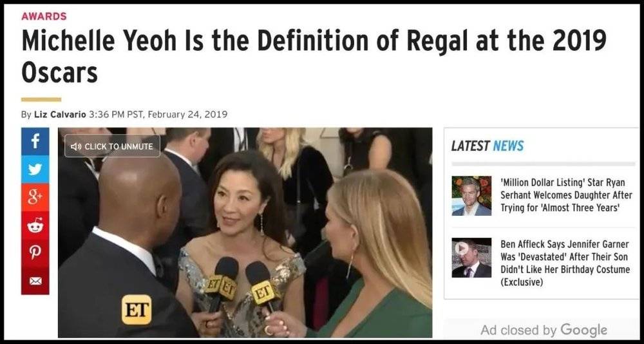Click to unmute the video
This screenshot has height=344, width=644.
112,146
